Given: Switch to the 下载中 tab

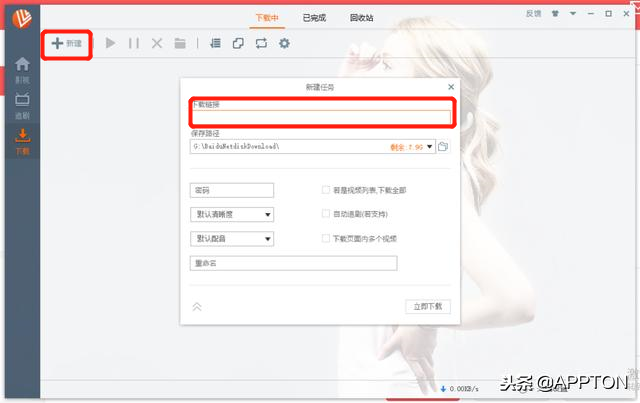Looking at the screenshot, I should click(267, 18).
